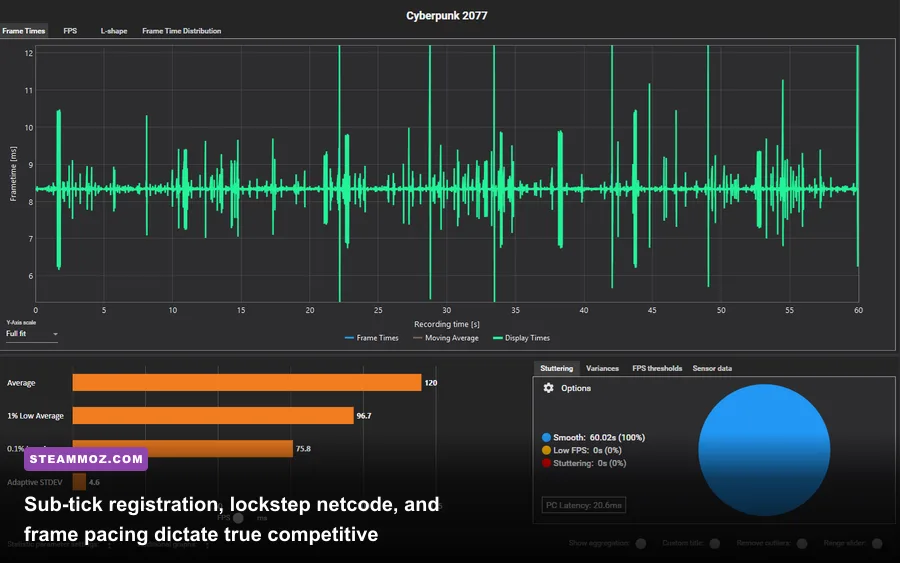Open the Sensor data tab
This screenshot has width=900, height=563.
(x=712, y=368)
